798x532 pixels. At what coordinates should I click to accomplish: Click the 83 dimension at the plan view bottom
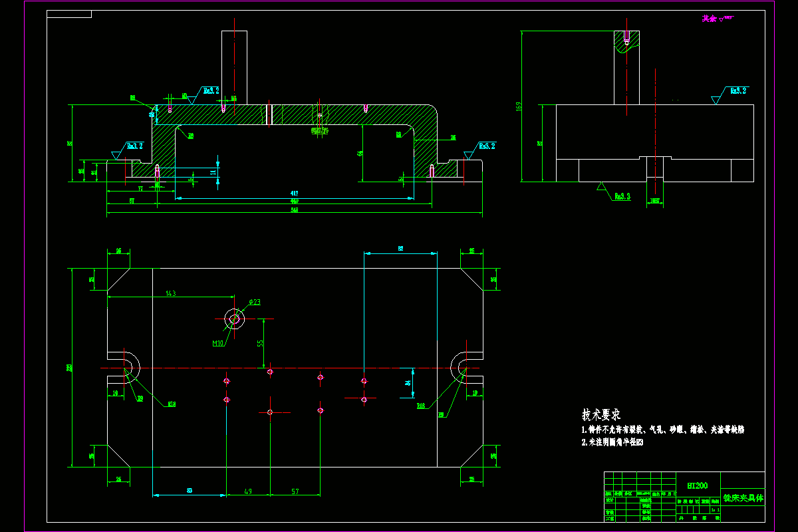click(x=190, y=491)
